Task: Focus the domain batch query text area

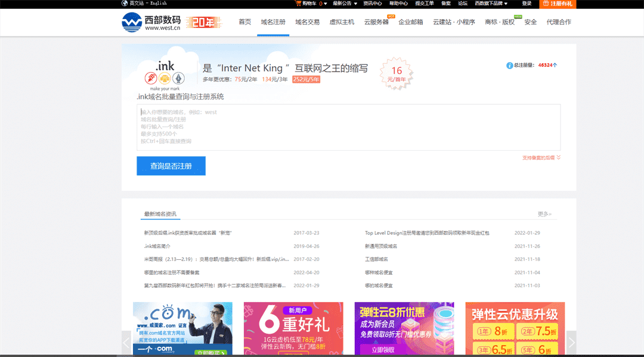Action: click(x=348, y=127)
